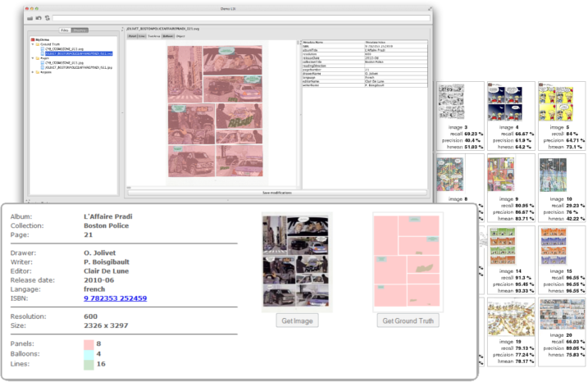Click the file icon of the JOLIVET jpg entry
The width and height of the screenshot is (588, 382).
click(43, 67)
